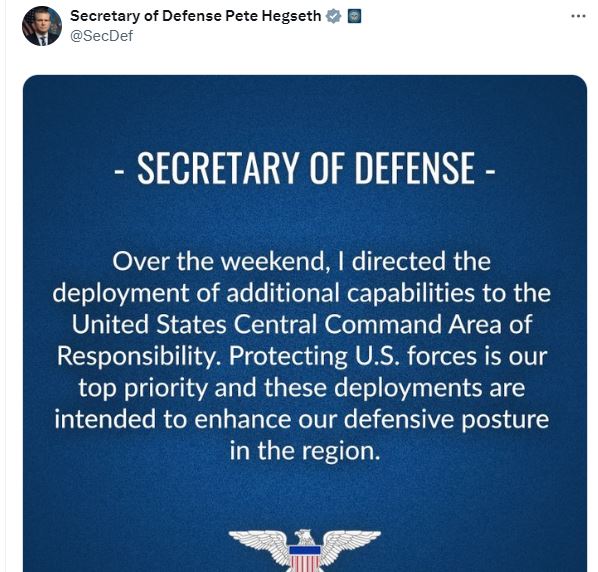Click "Secretary of Defense" in the account name
This screenshot has width=598, height=572.
pos(145,16)
